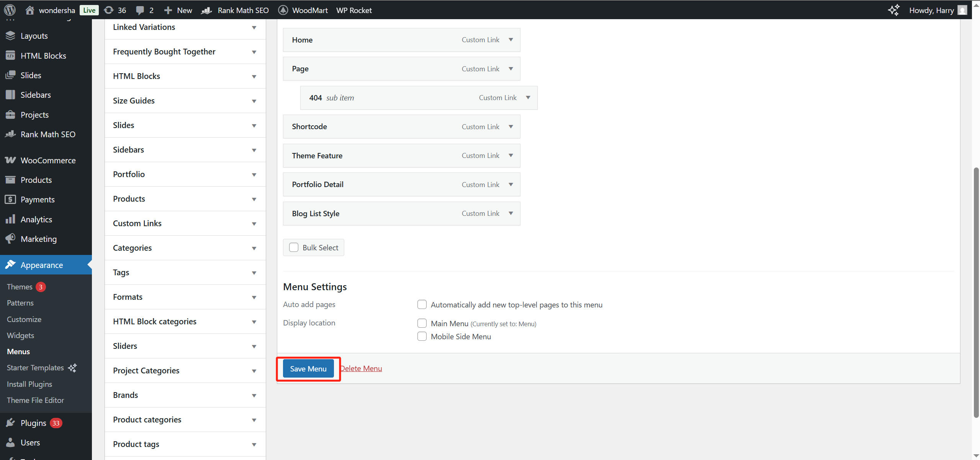Image resolution: width=980 pixels, height=460 pixels.
Task: Go to Customize under Appearance
Action: [x=24, y=319]
